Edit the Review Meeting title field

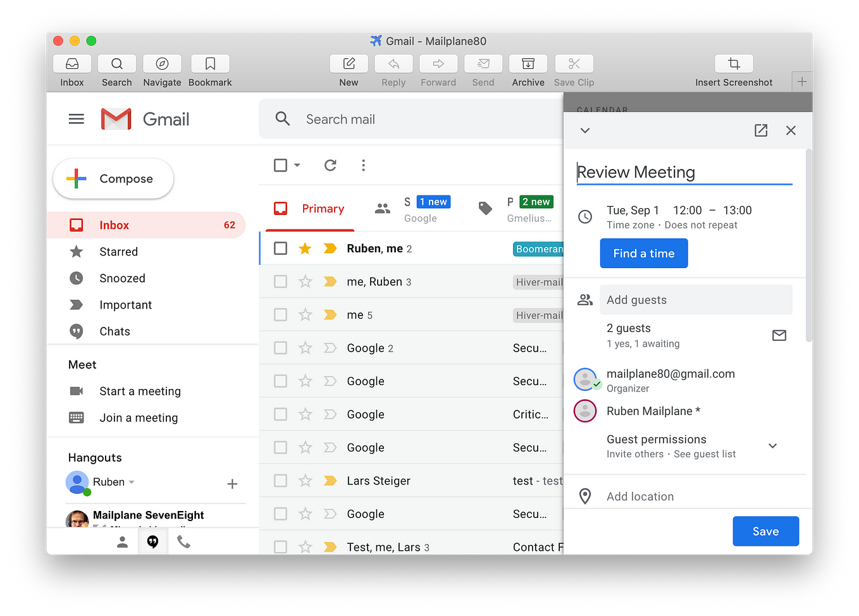[684, 172]
